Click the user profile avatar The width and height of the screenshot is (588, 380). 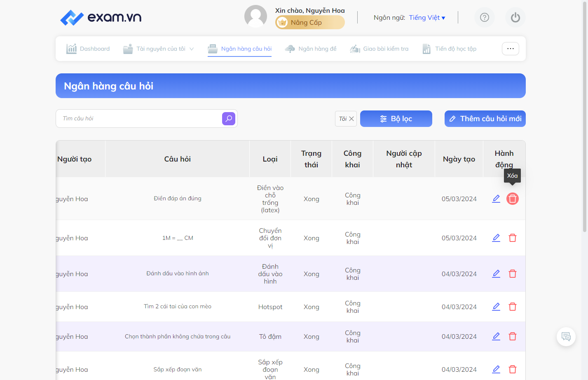click(x=255, y=16)
